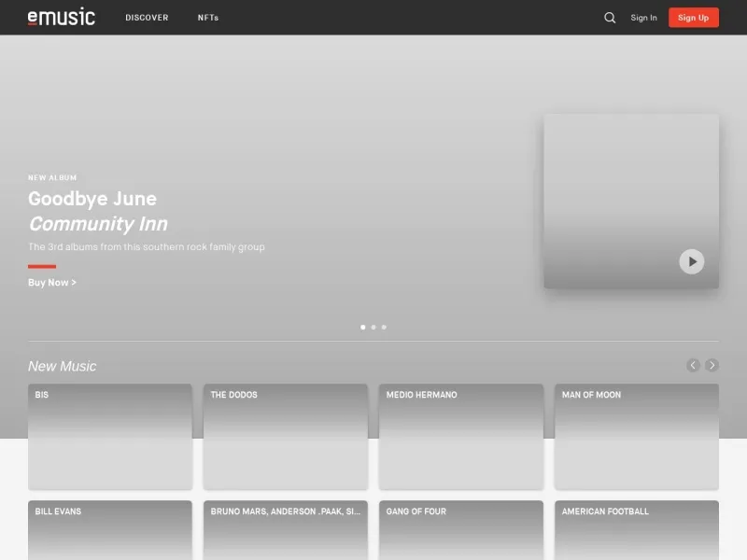The image size is (747, 560).
Task: Open the Bruno Mars, Anderson .Paak card
Action: (x=286, y=530)
